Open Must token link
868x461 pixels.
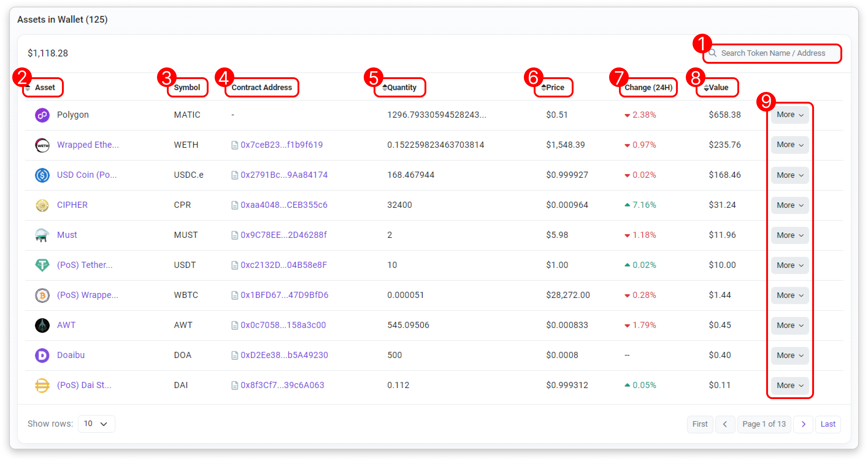(67, 235)
